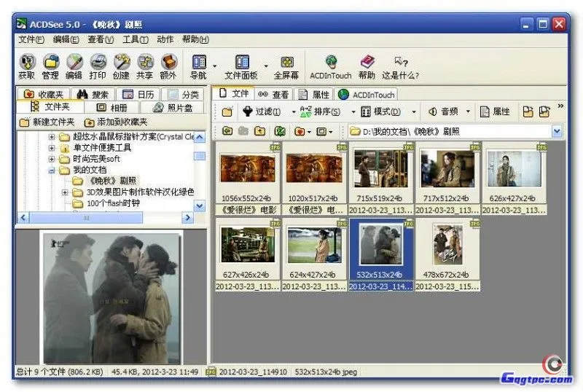583x392 pixels.
Task: Click the favorites heart folder icon in path bar
Action: (x=300, y=131)
